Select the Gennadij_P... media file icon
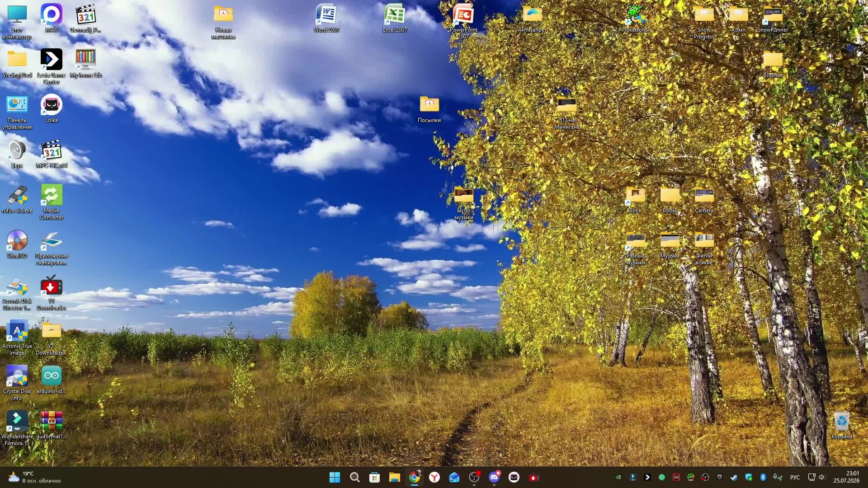Screen dimensions: 868x488 pos(85,19)
